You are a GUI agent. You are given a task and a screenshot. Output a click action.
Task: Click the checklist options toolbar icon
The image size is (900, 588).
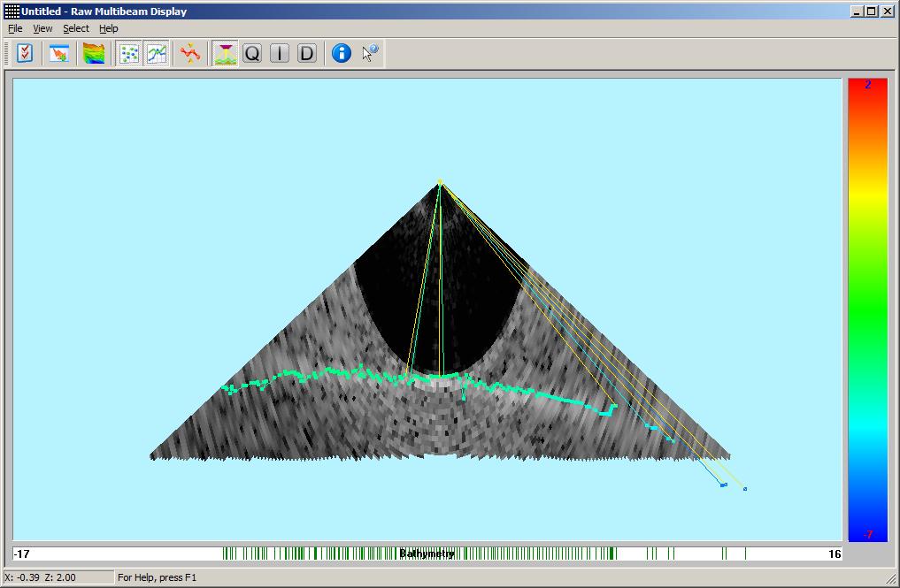coord(25,54)
